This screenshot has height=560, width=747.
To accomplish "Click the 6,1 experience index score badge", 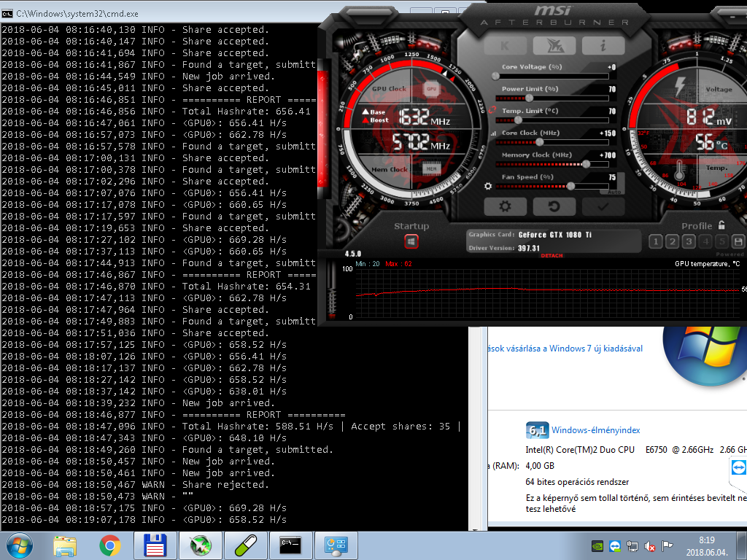I will [537, 430].
